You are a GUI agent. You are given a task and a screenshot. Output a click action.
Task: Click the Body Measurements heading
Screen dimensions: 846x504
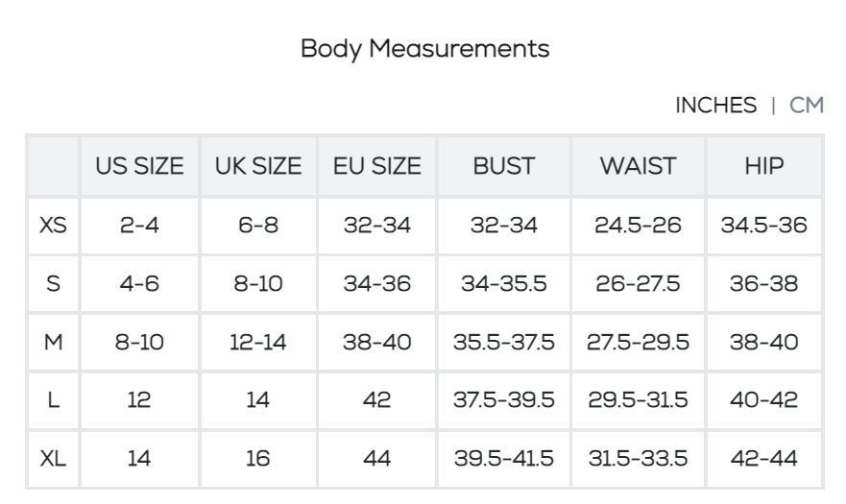click(425, 48)
